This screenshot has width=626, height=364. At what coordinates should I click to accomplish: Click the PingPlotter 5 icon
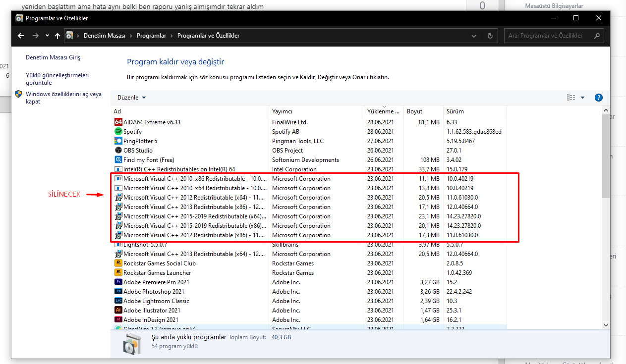pos(118,141)
